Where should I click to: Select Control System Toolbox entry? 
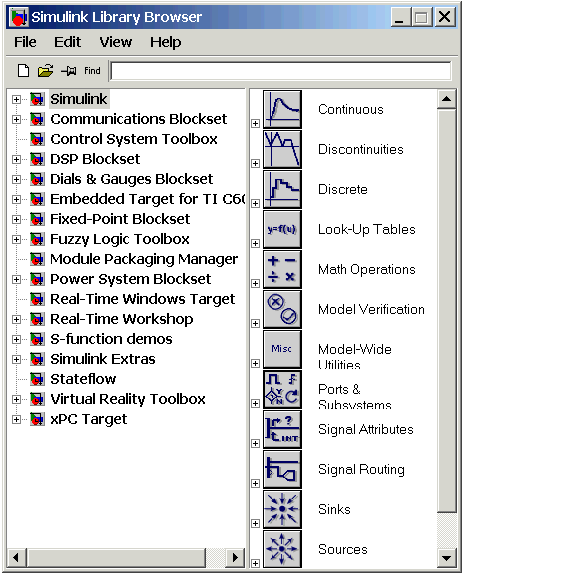[x=134, y=139]
